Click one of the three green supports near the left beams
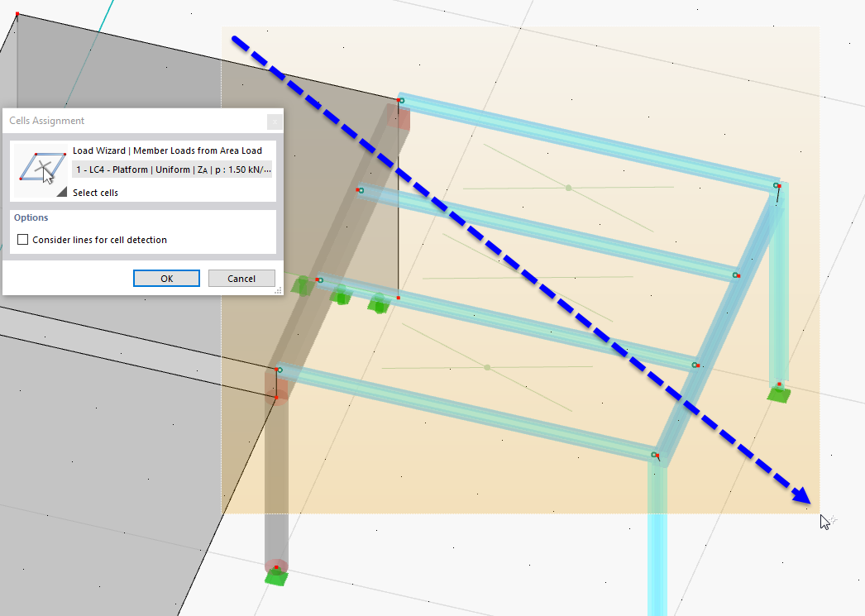865x616 pixels. [342, 298]
